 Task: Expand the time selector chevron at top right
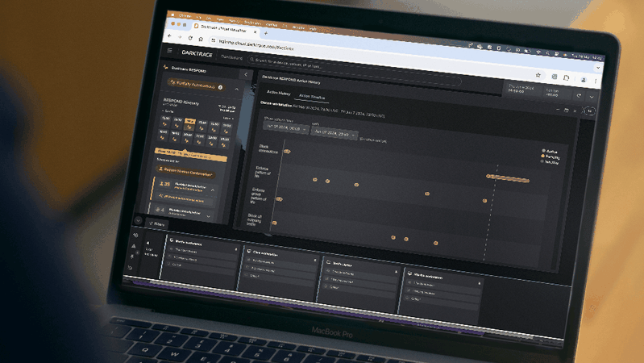[592, 98]
